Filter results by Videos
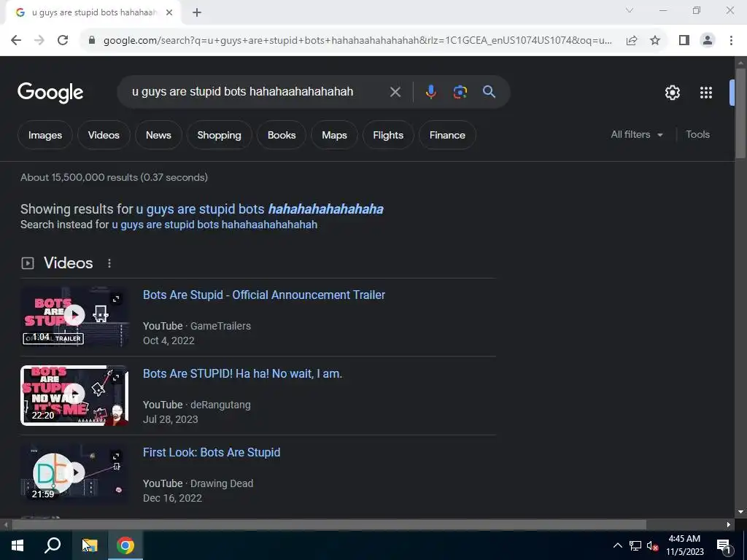747x560 pixels. (x=104, y=135)
